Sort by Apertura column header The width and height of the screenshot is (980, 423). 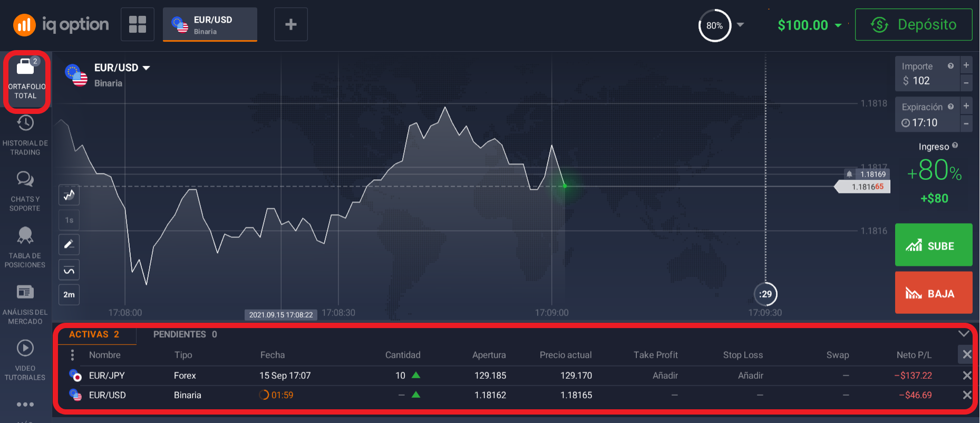click(x=489, y=355)
